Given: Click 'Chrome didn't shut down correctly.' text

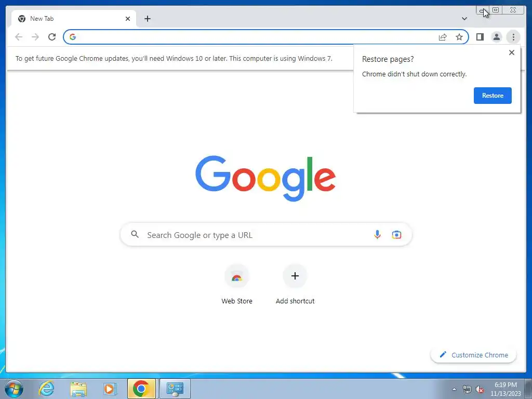Looking at the screenshot, I should click(x=414, y=74).
